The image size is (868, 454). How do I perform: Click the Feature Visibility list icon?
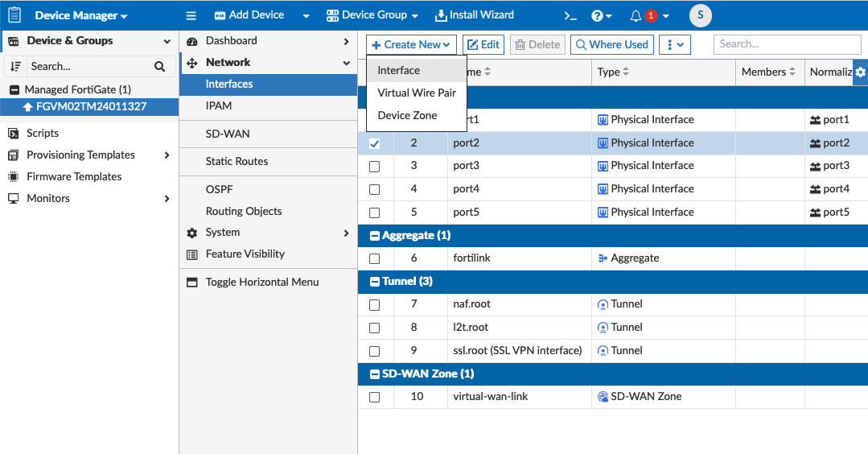pyautogui.click(x=192, y=254)
